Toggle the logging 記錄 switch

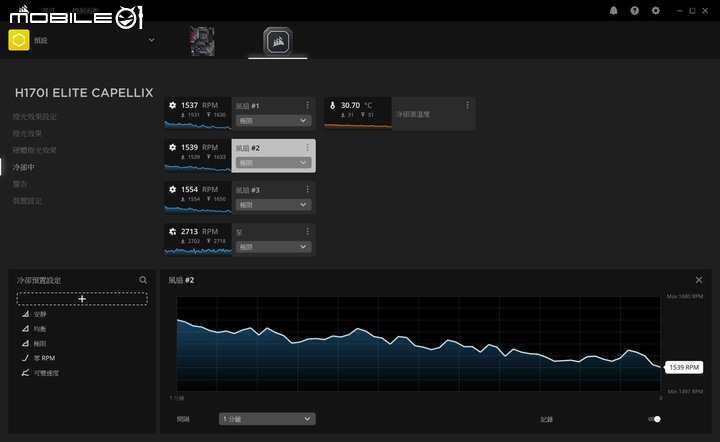654,419
